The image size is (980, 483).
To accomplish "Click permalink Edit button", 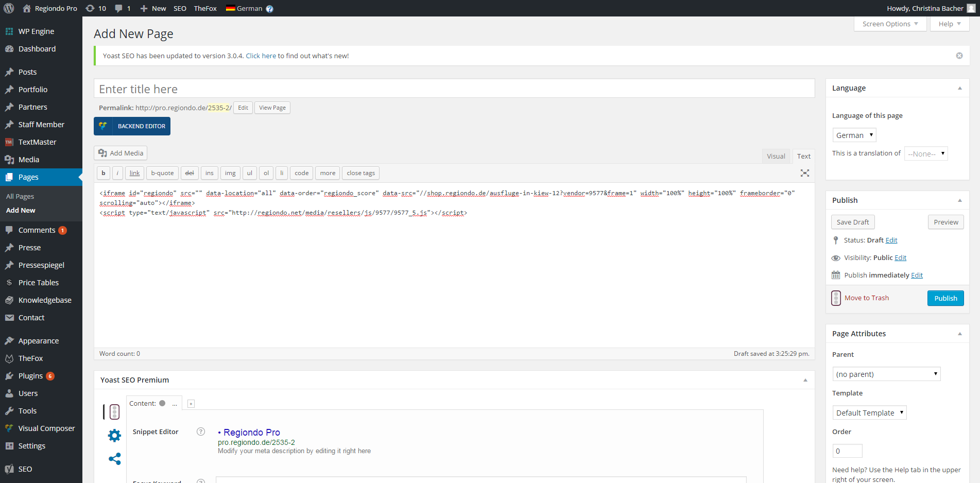I will (x=243, y=108).
